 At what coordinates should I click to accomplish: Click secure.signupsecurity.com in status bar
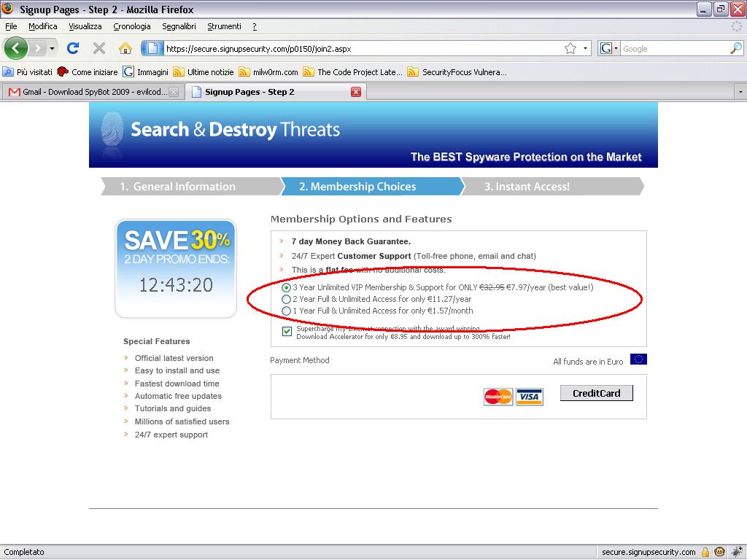tap(649, 553)
